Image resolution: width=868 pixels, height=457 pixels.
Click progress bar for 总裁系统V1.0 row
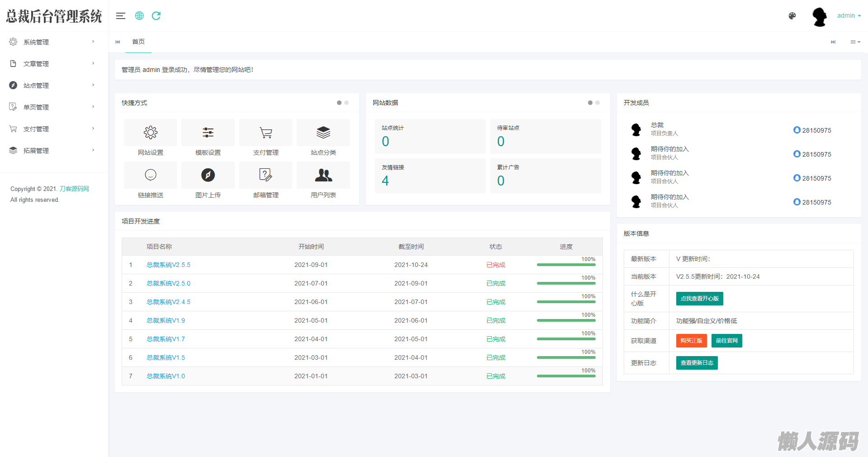[x=566, y=376]
